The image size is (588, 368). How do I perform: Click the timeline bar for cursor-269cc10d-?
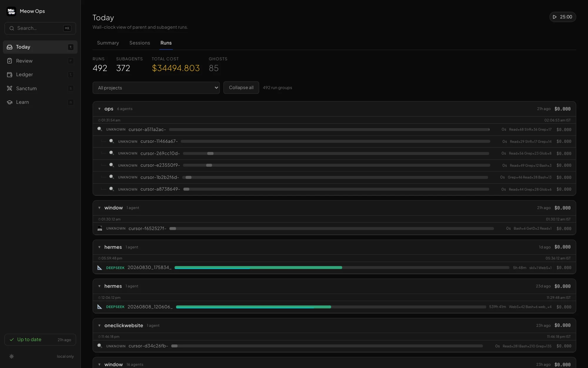pyautogui.click(x=336, y=153)
